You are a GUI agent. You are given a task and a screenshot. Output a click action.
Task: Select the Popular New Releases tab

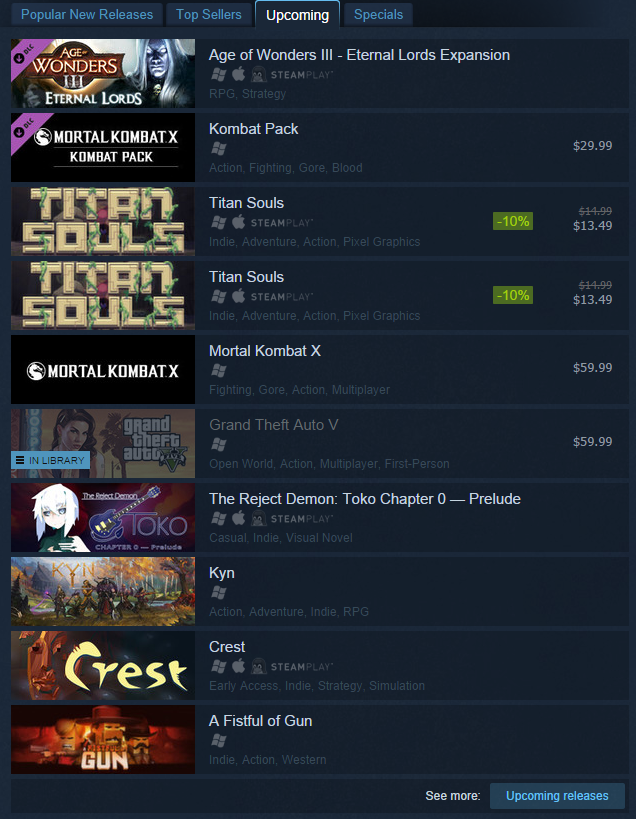pos(87,14)
